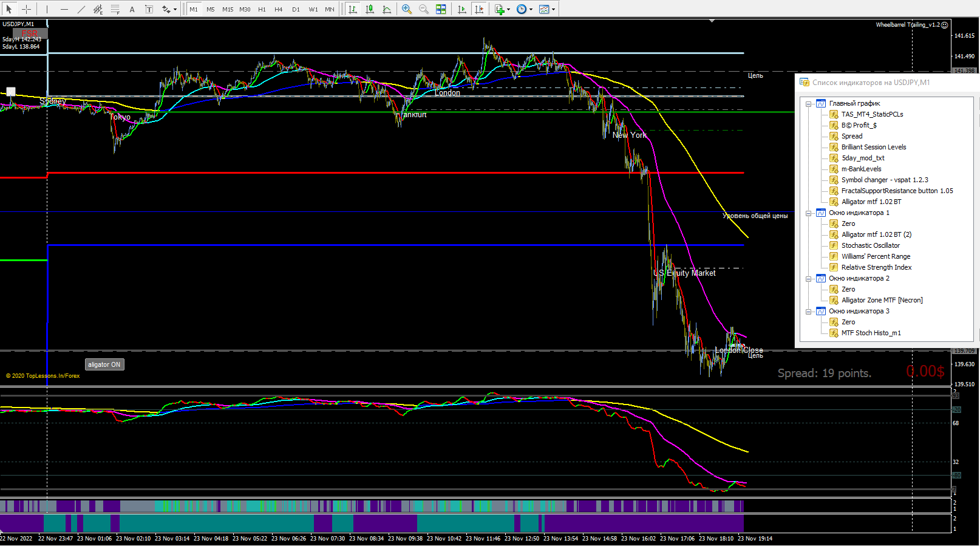Switch to the M15 timeframe
The width and height of the screenshot is (980, 546).
point(228,9)
